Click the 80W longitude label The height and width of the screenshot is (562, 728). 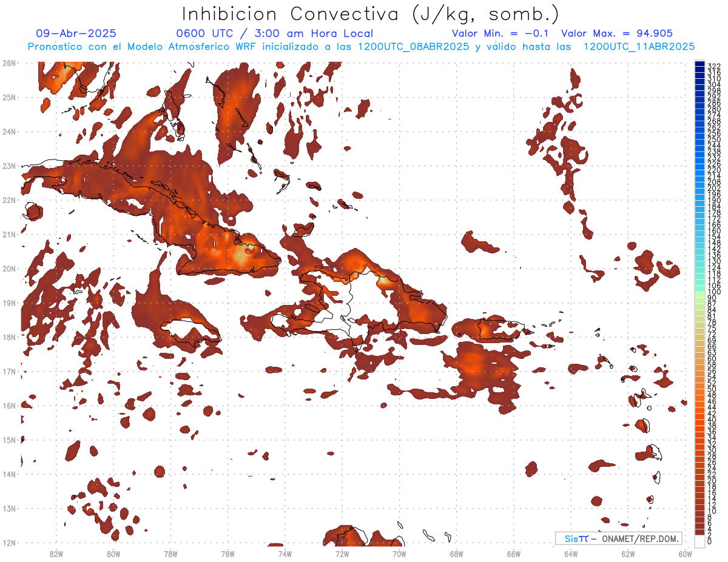point(113,554)
